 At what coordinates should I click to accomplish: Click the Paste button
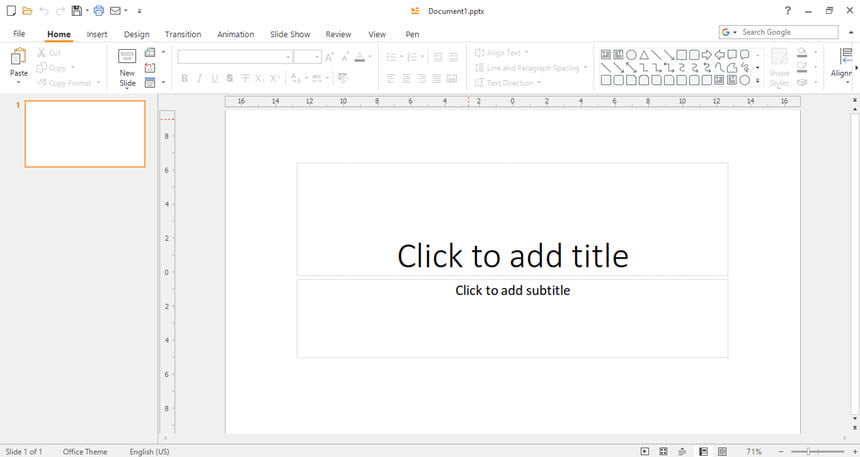click(x=19, y=66)
